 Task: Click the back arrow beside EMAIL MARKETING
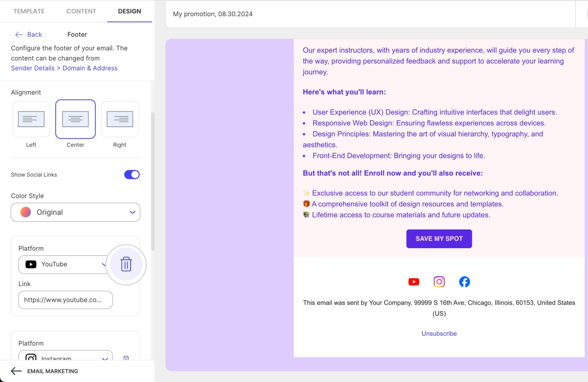tap(16, 371)
